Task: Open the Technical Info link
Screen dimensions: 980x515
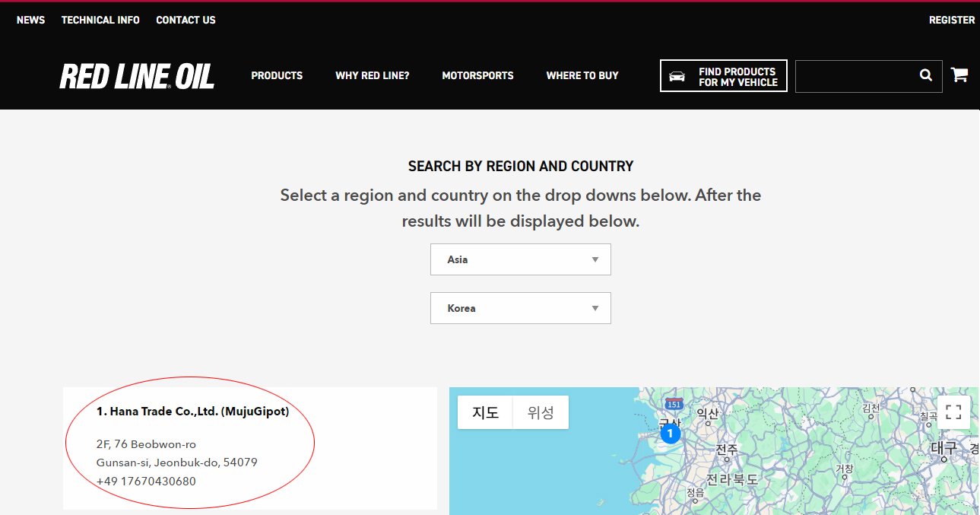Action: click(100, 21)
